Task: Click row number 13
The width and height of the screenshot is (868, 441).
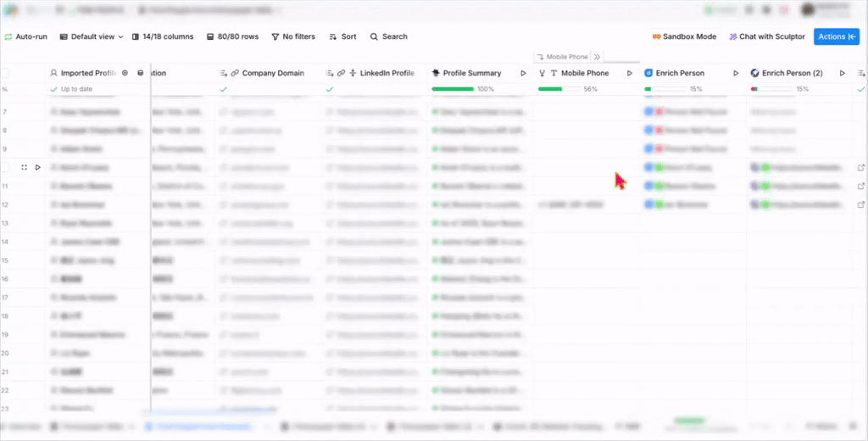Action: pyautogui.click(x=5, y=223)
